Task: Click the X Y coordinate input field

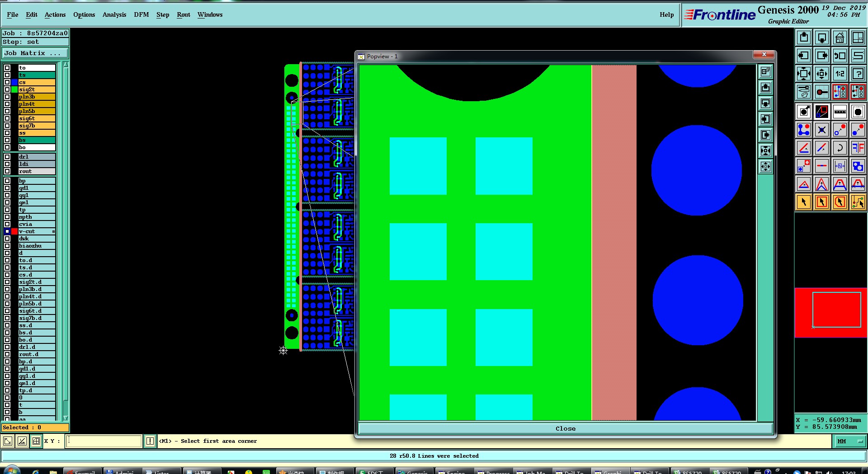Action: point(104,441)
